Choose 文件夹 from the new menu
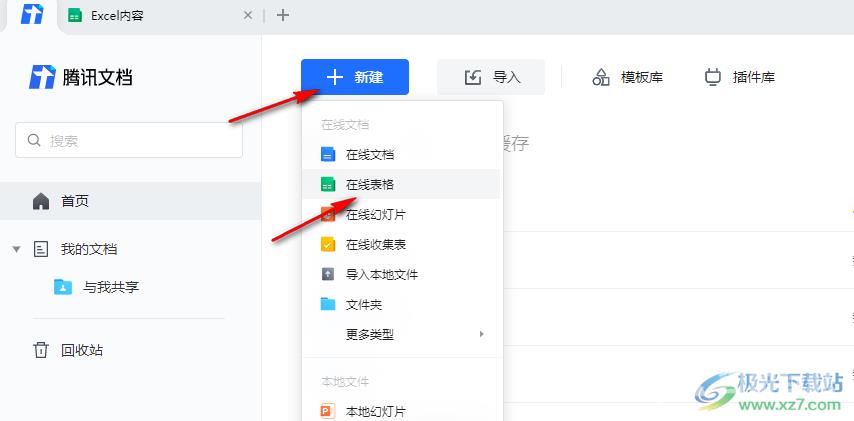This screenshot has height=421, width=854. 402,304
